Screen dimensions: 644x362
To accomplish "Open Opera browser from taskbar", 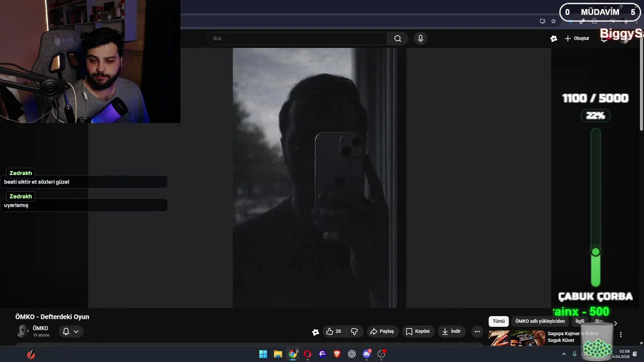I will [307, 354].
